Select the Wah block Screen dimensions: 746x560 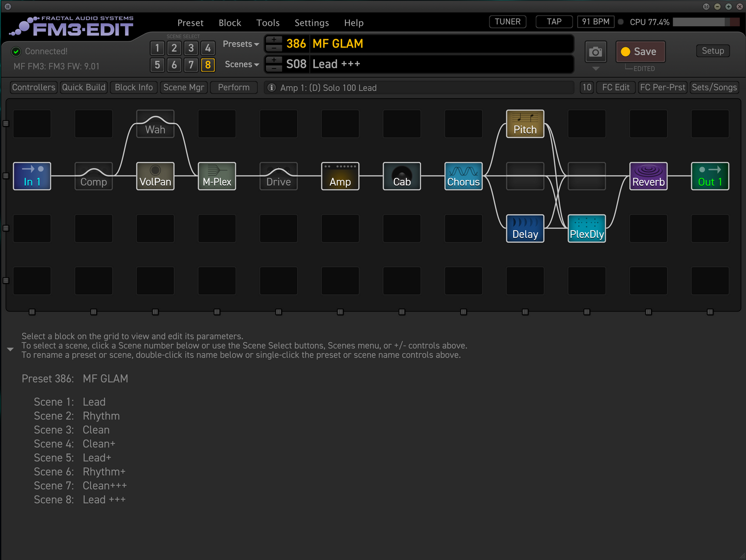click(155, 124)
